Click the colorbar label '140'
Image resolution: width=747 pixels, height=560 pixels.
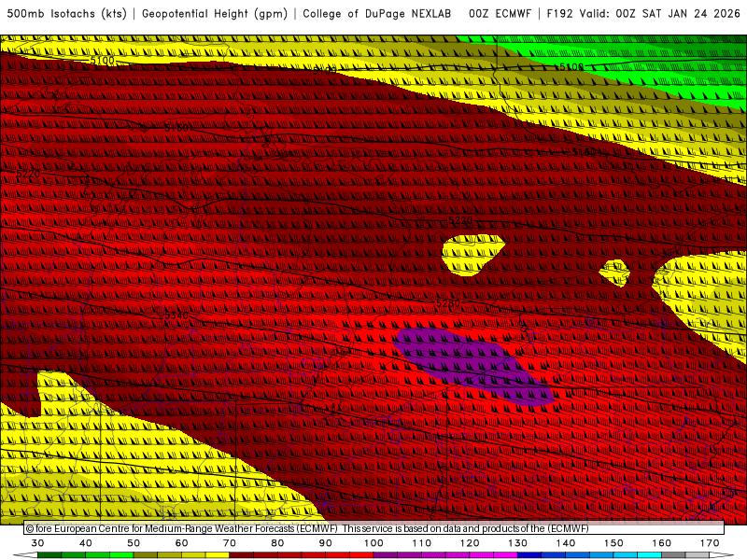tap(566, 543)
